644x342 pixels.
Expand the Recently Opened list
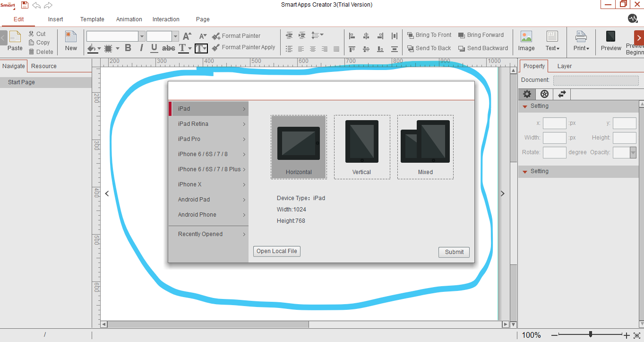[x=208, y=234]
